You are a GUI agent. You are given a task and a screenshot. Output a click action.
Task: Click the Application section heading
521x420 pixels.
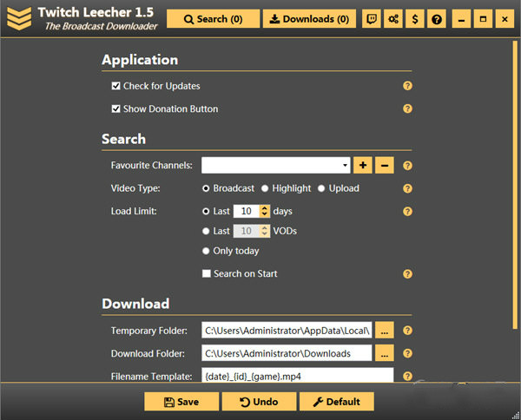pos(140,60)
